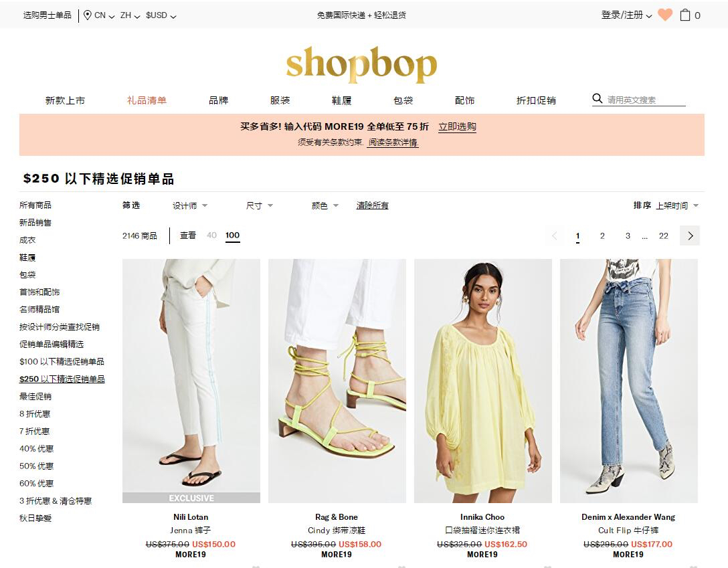Viewport: 728px width, 568px height.
Task: Open Rag & Bone sandal thumbnail
Action: tap(337, 381)
